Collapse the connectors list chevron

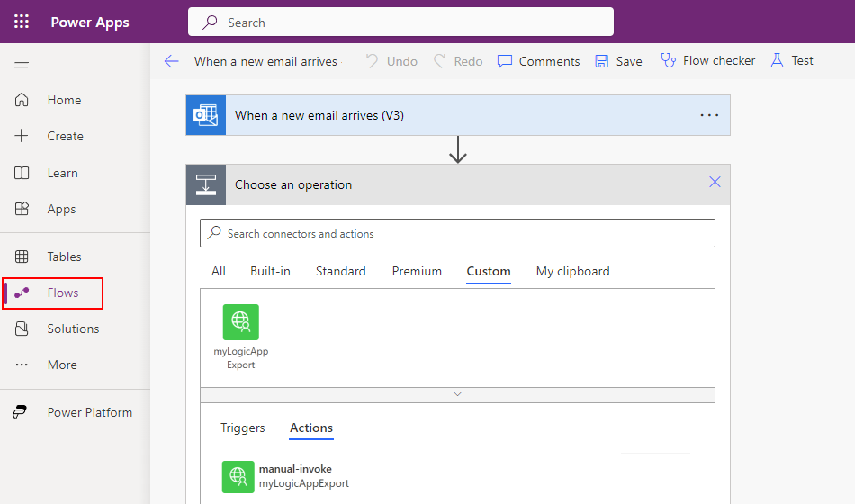(x=457, y=394)
